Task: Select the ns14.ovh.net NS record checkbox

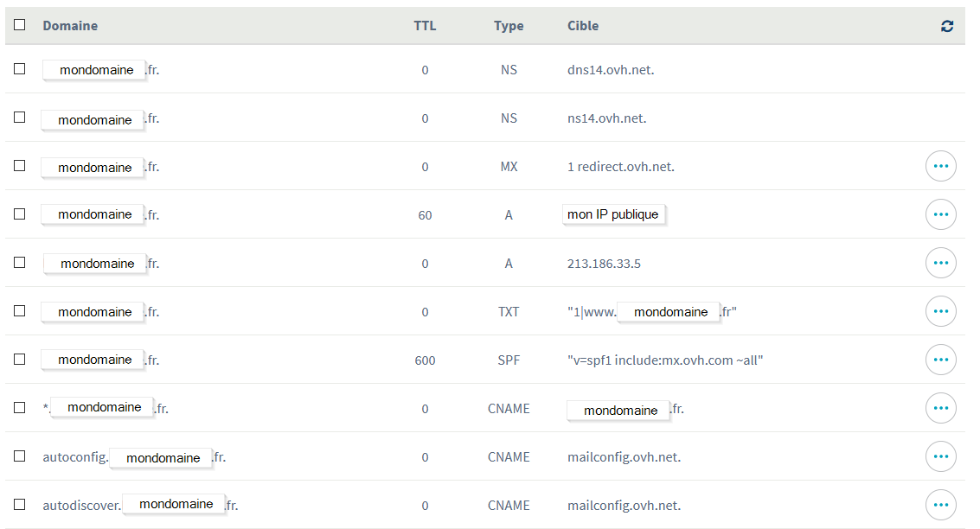Action: [19, 118]
